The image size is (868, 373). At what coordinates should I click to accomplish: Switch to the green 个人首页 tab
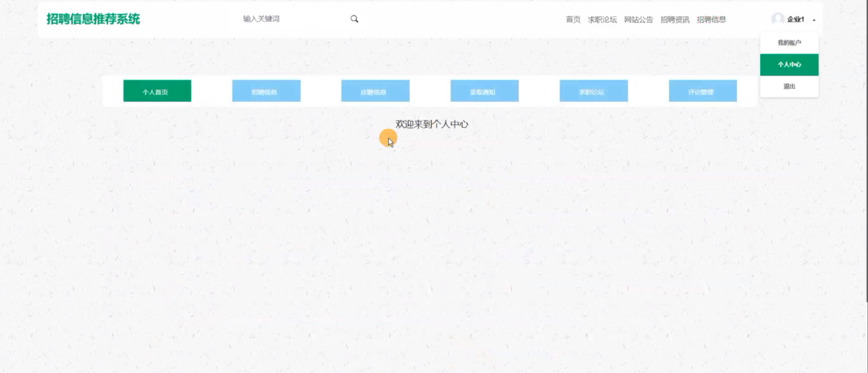[x=157, y=91]
